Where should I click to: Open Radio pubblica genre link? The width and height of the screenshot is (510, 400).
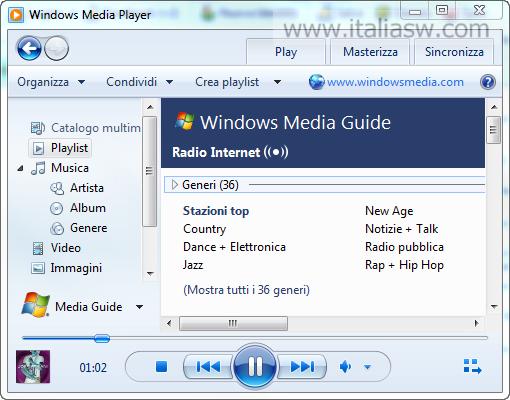point(404,247)
